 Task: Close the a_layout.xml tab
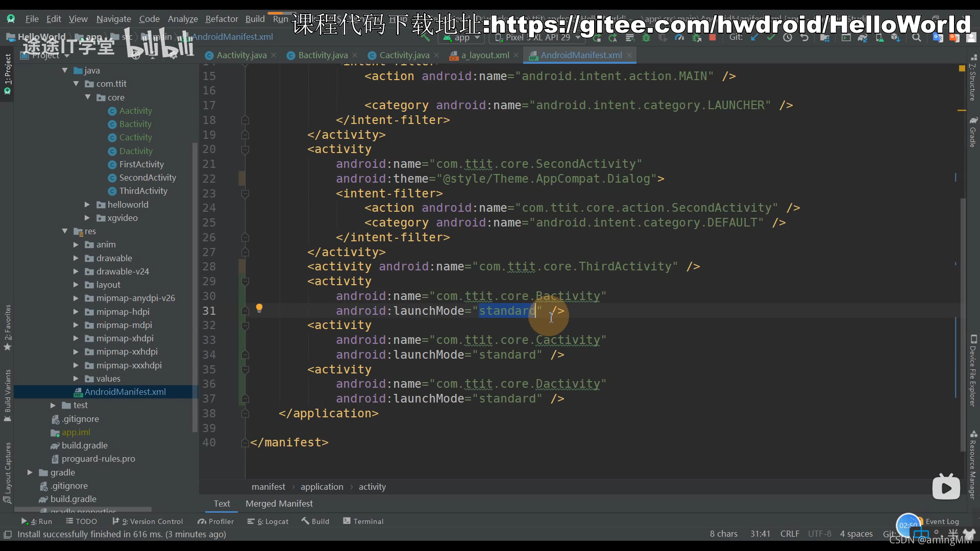coord(516,55)
